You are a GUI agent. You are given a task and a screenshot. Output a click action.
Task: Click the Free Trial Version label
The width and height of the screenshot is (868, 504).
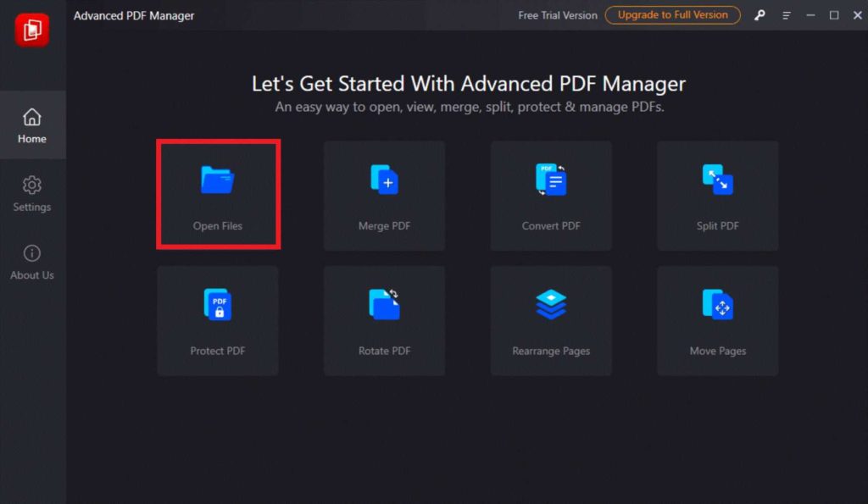(x=558, y=15)
